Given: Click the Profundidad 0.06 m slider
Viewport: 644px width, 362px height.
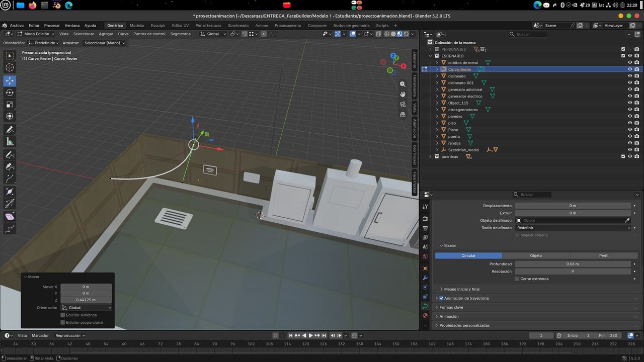Looking at the screenshot, I should tap(573, 264).
